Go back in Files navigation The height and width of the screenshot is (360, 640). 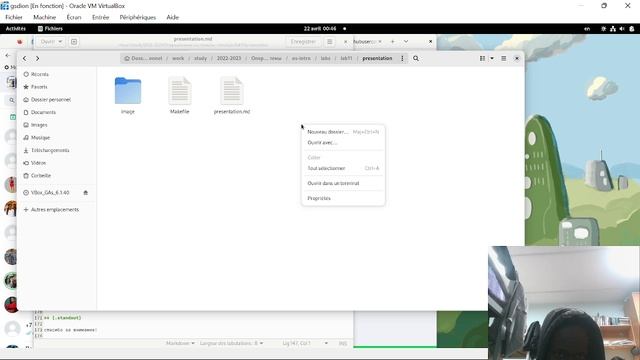(x=24, y=58)
